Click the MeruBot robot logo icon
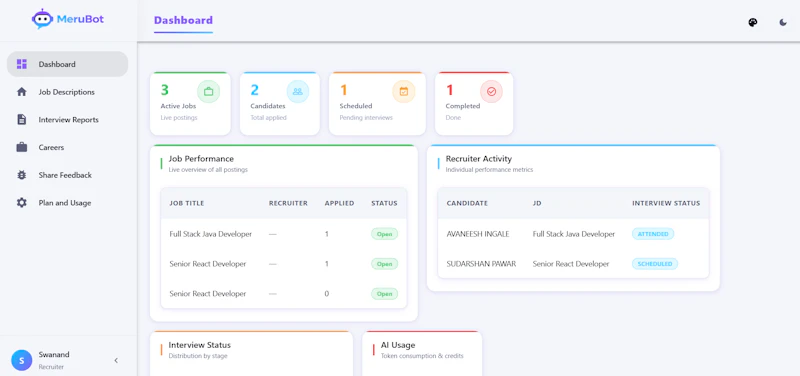The height and width of the screenshot is (376, 800). [42, 19]
